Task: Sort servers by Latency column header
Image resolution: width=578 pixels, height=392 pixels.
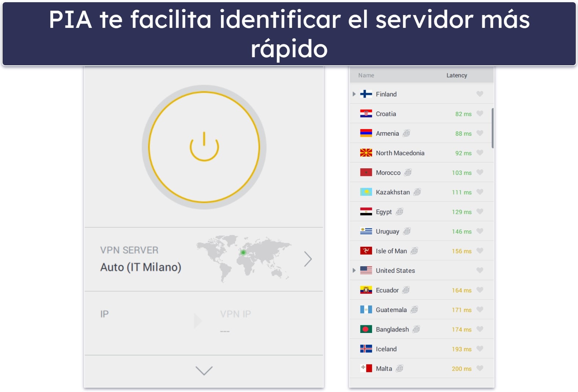Action: (x=457, y=75)
